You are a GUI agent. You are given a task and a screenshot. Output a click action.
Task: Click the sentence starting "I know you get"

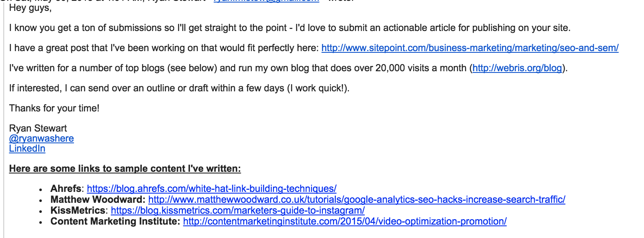289,28
